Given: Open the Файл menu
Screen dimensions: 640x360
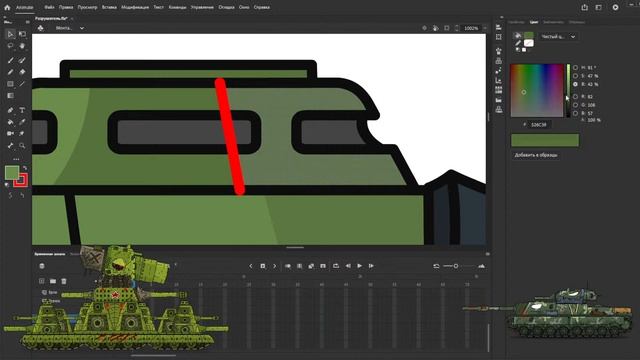Looking at the screenshot, I should [49, 7].
